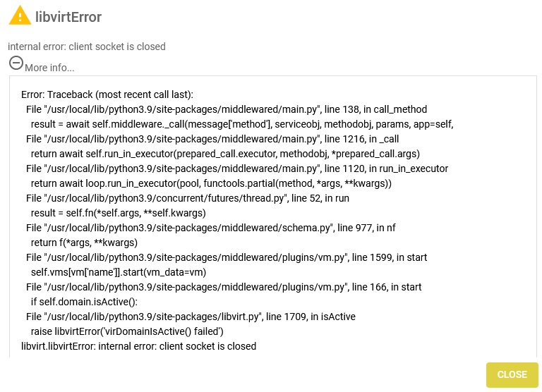The height and width of the screenshot is (392, 542).
Task: Click the "return await loop.run_in_executor" line
Action: coord(211,183)
